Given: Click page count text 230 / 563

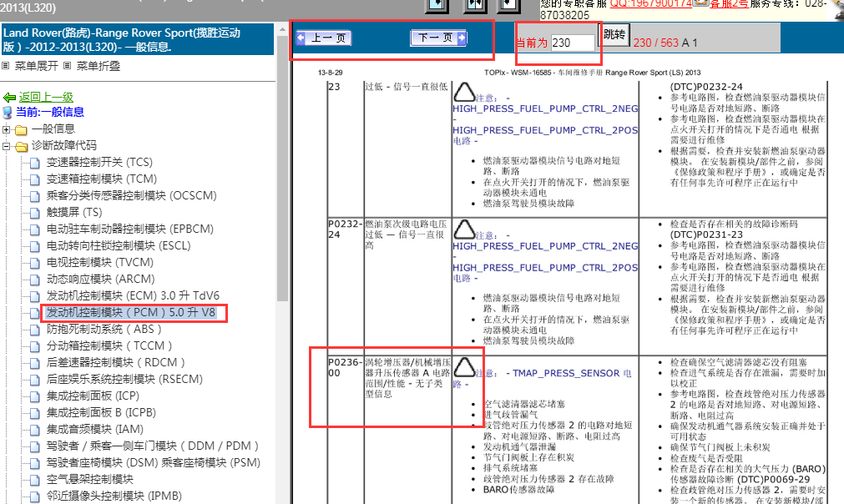Looking at the screenshot, I should 656,43.
